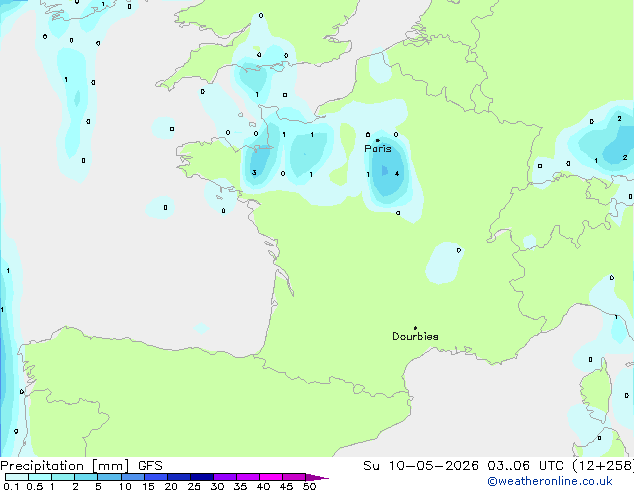634x490 pixels.
Task: Click the 10 mm legend swatch
Action: pos(133,477)
